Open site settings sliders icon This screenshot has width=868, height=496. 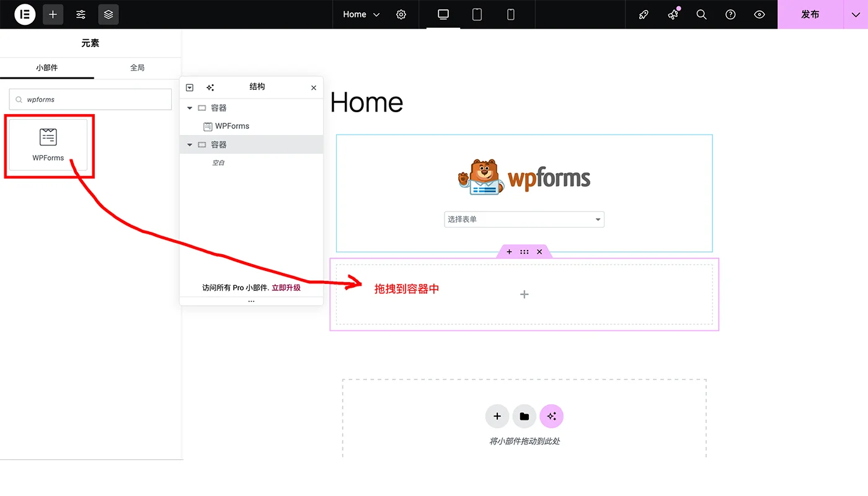point(81,14)
